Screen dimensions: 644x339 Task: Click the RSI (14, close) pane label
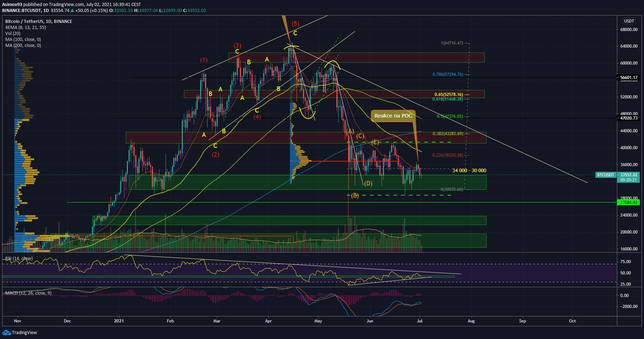19,259
